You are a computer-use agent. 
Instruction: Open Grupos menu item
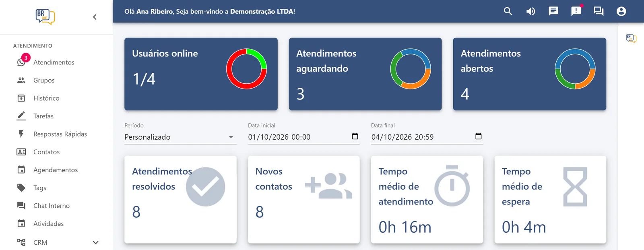44,80
